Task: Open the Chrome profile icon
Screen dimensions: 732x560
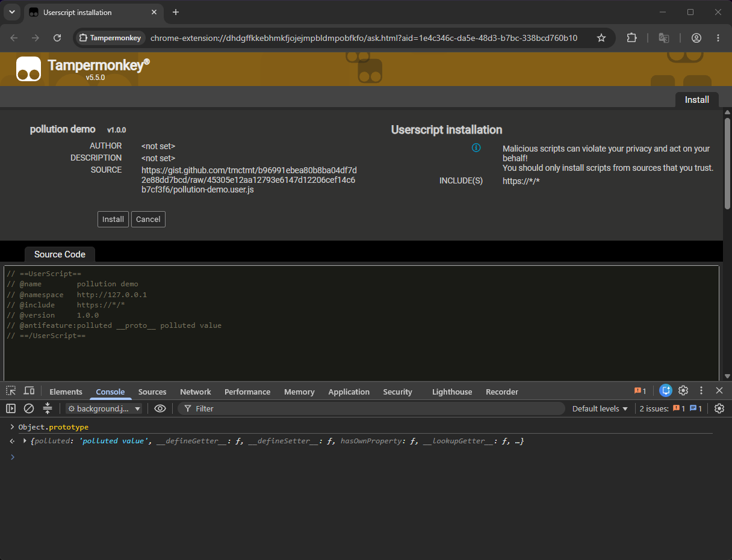Action: tap(696, 38)
